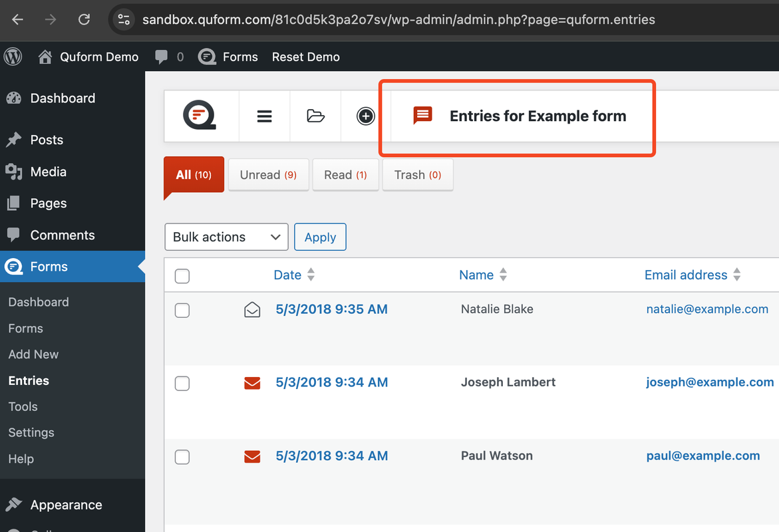This screenshot has width=779, height=532.
Task: Click the home icon beside Quform Demo
Action: [45, 57]
